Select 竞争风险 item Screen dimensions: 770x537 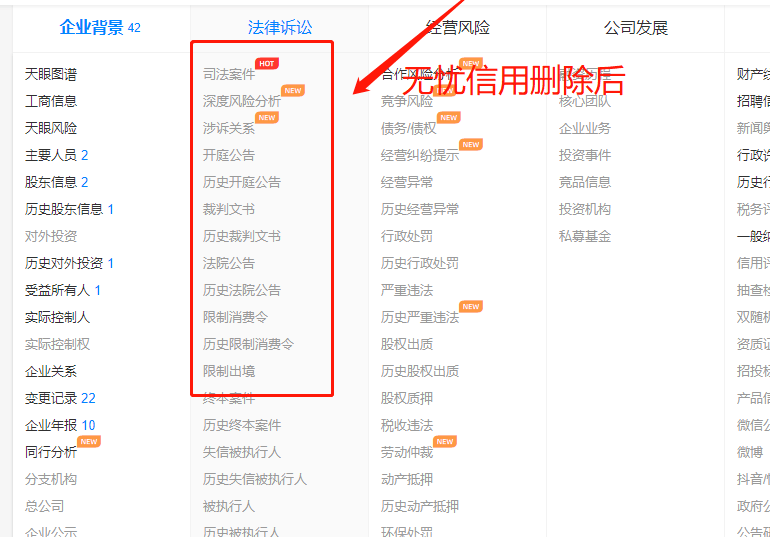(x=407, y=102)
